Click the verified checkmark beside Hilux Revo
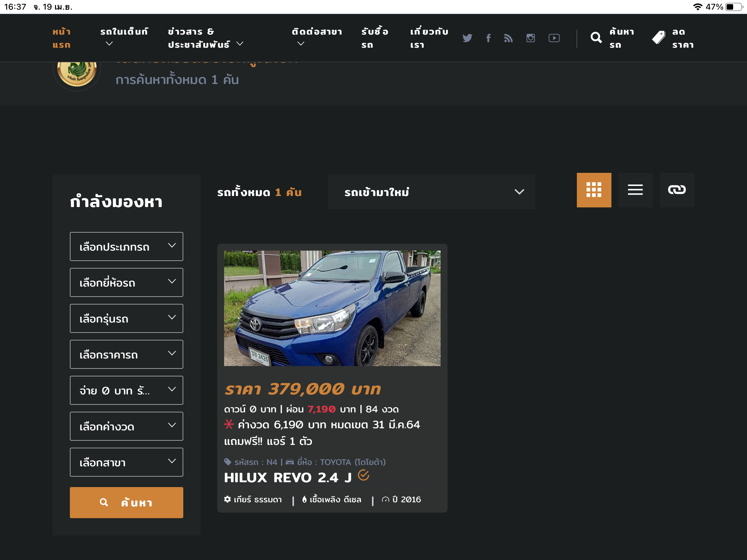This screenshot has height=560, width=747. click(363, 475)
